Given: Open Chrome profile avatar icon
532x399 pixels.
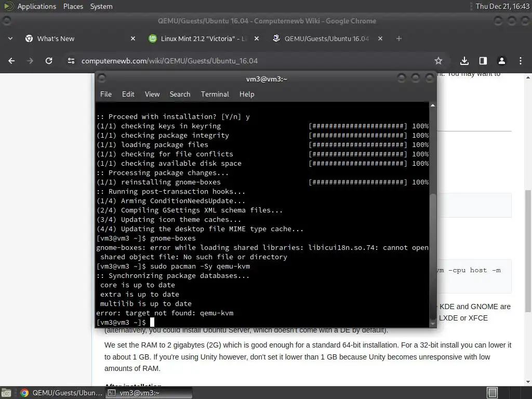Looking at the screenshot, I should tap(501, 61).
